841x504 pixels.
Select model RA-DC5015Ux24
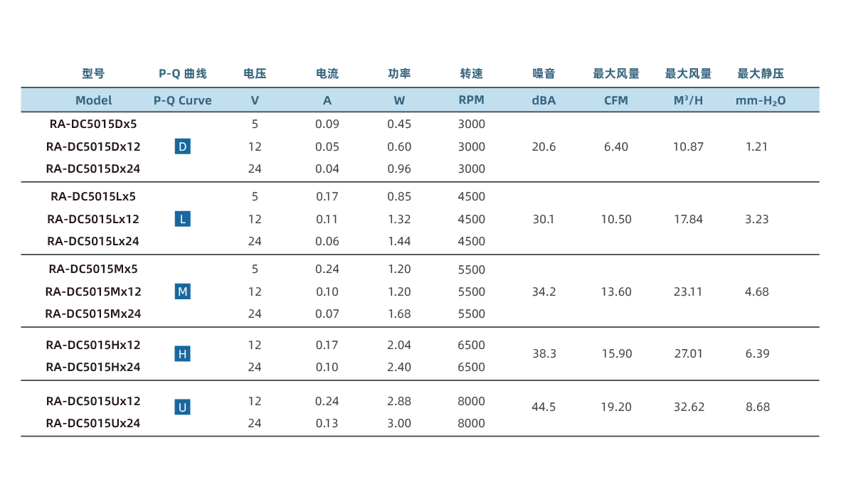(x=93, y=423)
